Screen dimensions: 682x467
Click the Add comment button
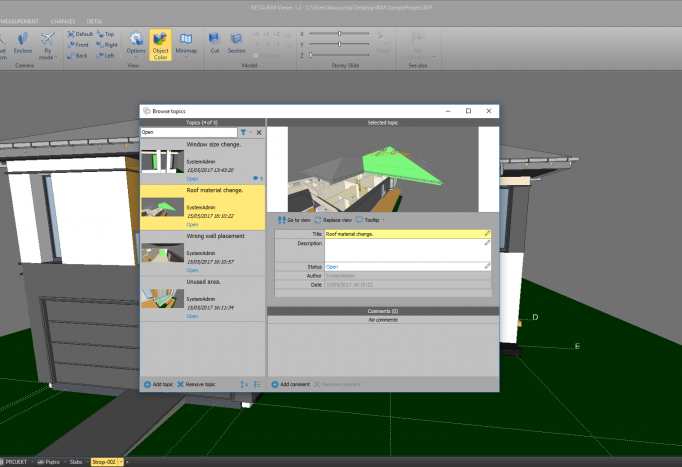tap(291, 384)
